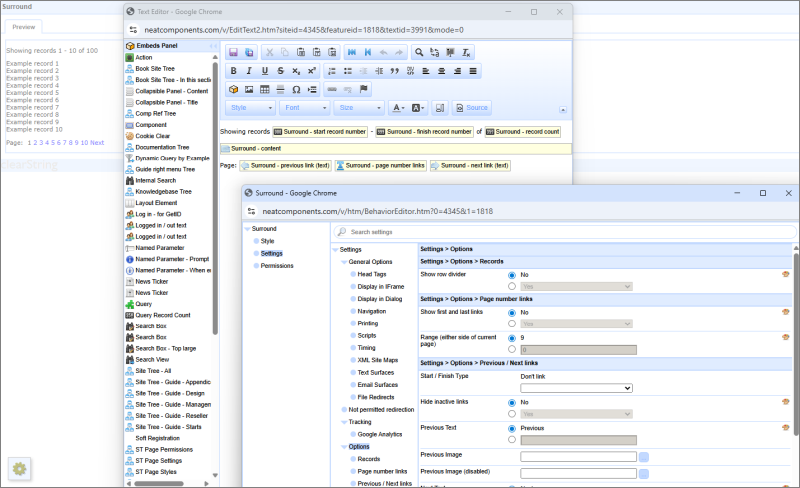This screenshot has height=488, width=800.
Task: Click the block quote icon
Action: pos(394,71)
